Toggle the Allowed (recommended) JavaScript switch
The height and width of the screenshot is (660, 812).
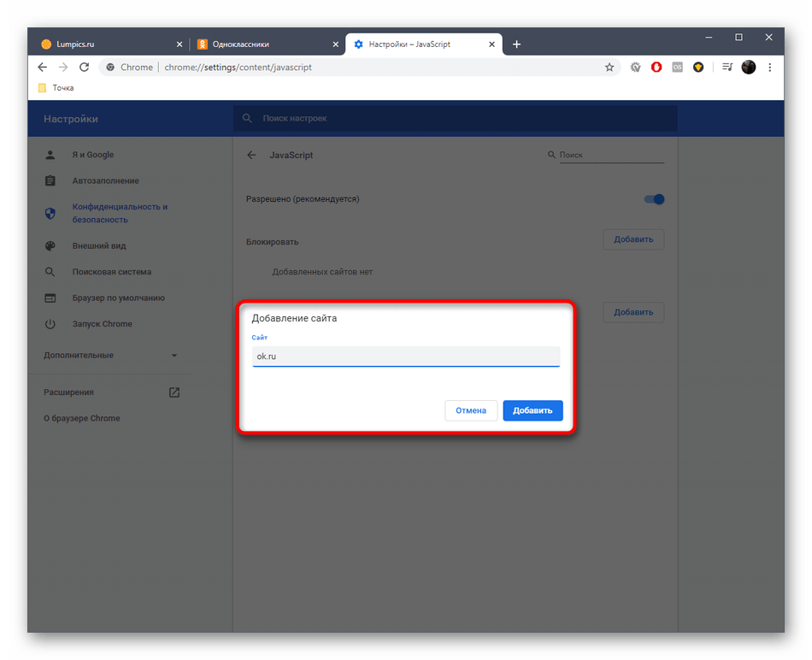coord(654,199)
